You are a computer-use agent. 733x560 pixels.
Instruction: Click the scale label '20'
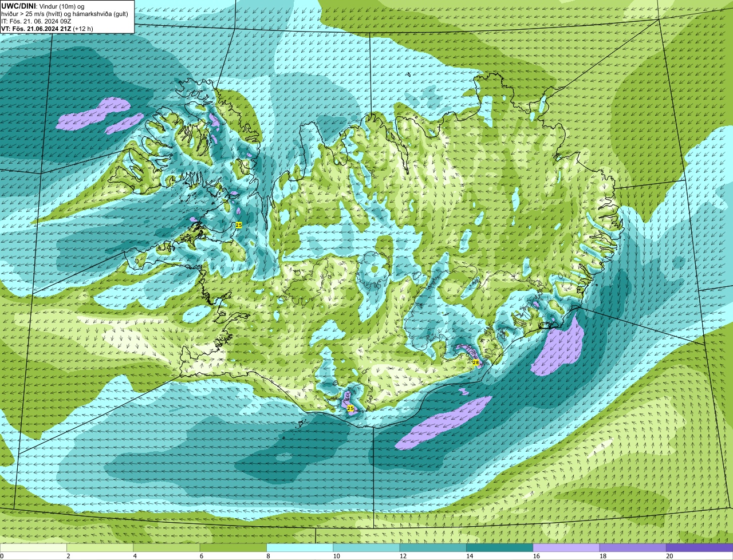pos(669,556)
